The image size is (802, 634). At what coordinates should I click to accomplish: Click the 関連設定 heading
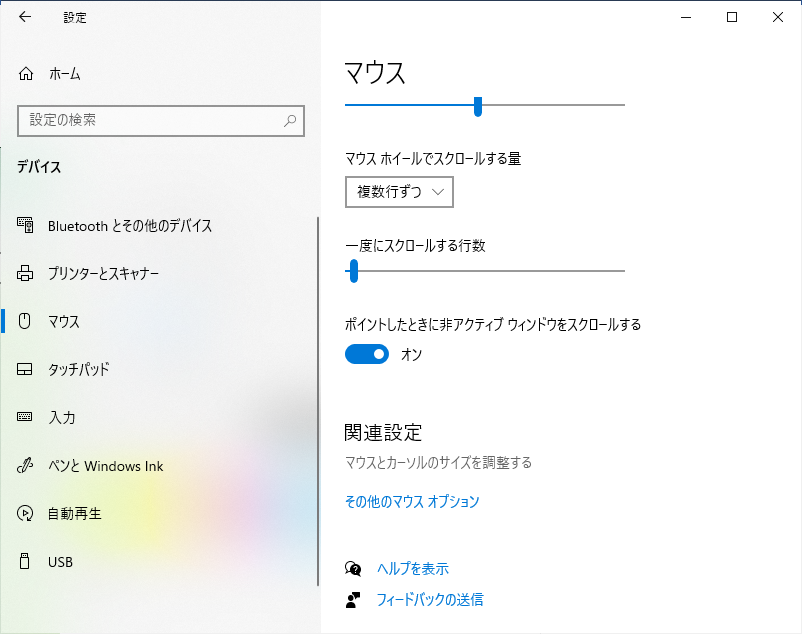[x=383, y=433]
